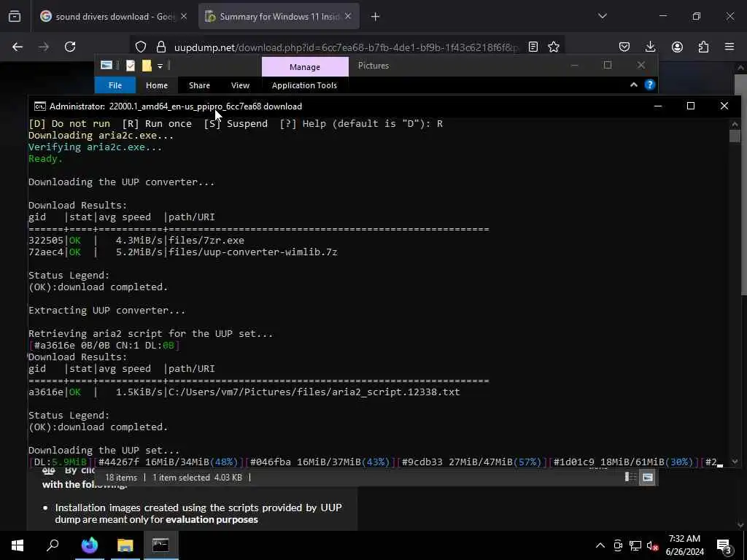The height and width of the screenshot is (560, 747).
Task: Click 'Downloading the UUP set...' line
Action: 104,450
